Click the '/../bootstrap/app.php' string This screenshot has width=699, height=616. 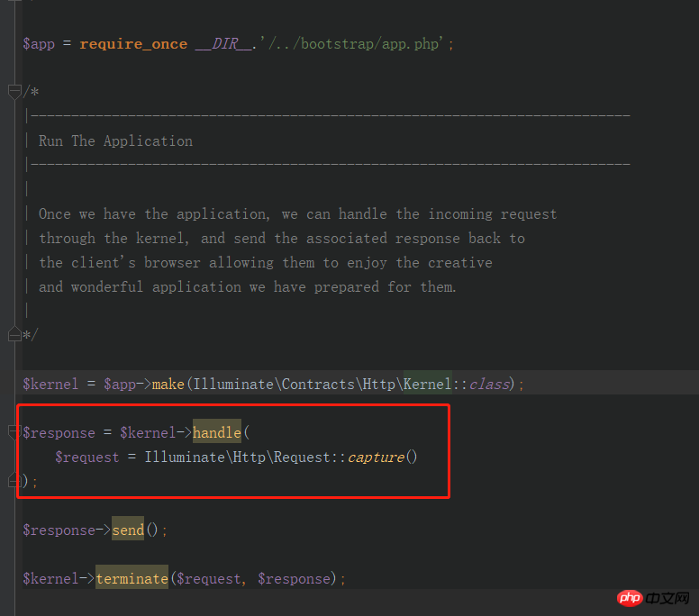tap(351, 44)
